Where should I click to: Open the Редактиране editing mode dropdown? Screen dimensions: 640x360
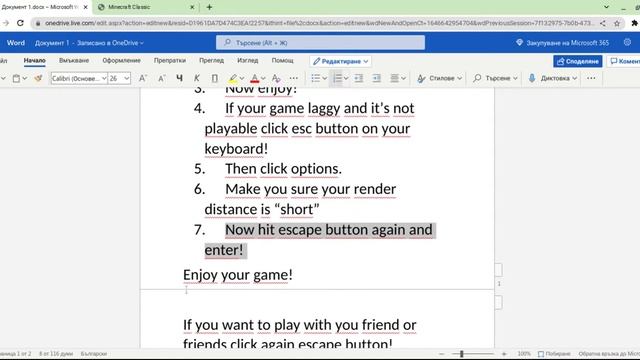click(x=340, y=61)
